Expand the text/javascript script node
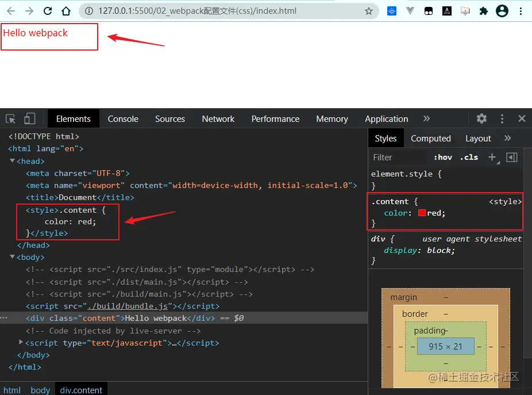The width and height of the screenshot is (532, 395). pos(21,342)
